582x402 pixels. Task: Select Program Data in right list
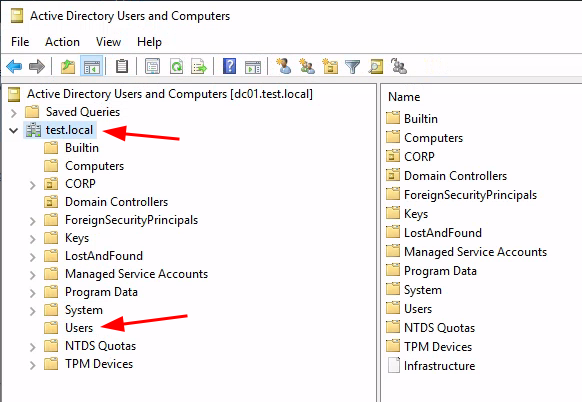pyautogui.click(x=440, y=271)
